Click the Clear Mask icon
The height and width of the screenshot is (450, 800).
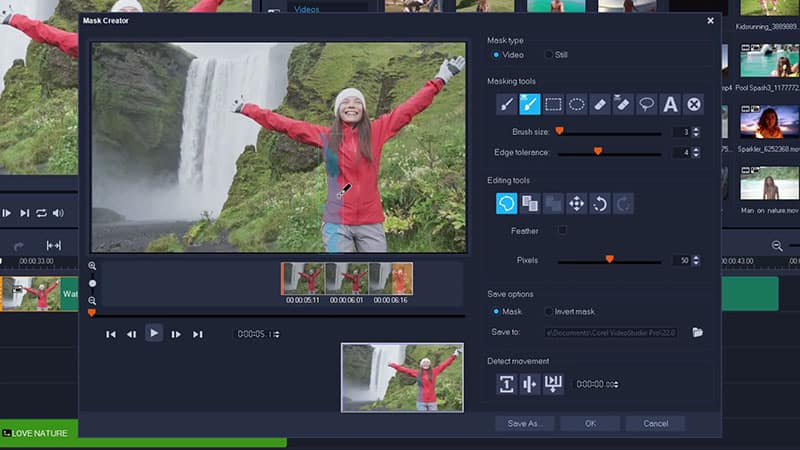693,104
